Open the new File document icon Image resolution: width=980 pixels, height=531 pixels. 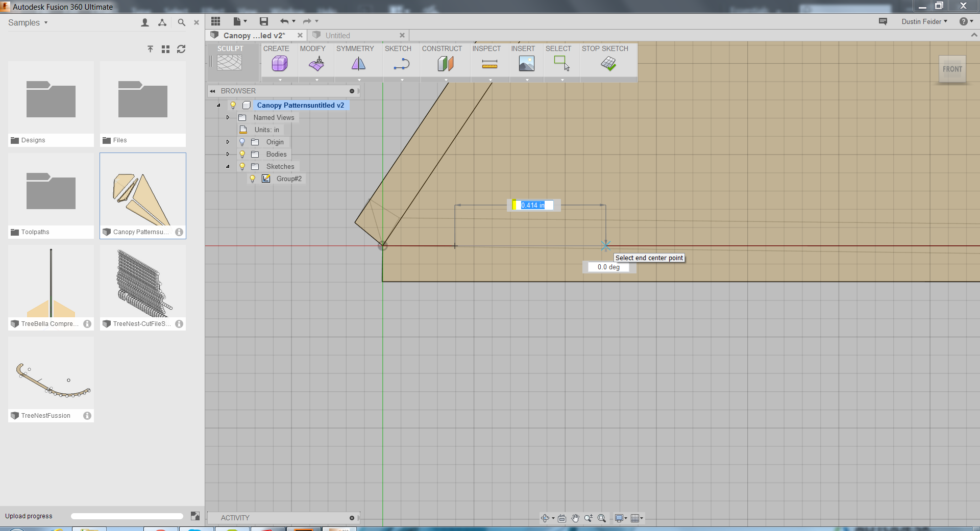237,21
